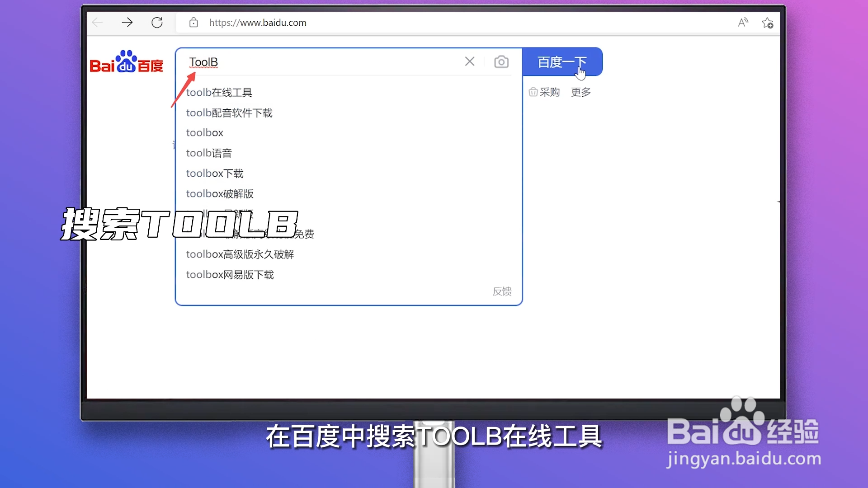Open the 更多 services menu

point(580,92)
